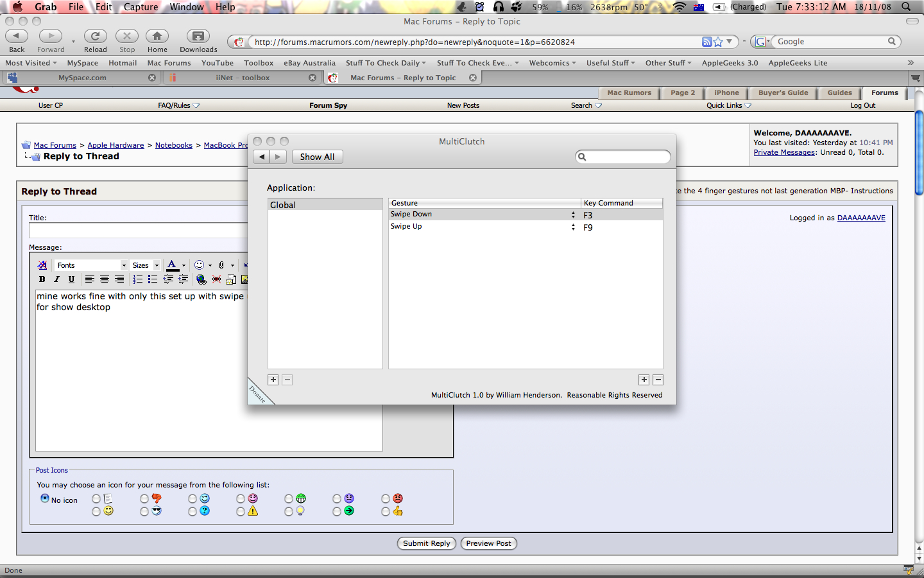Viewport: 924px width, 578px height.
Task: Open Swipe Up gesture popup selector
Action: [x=574, y=227]
